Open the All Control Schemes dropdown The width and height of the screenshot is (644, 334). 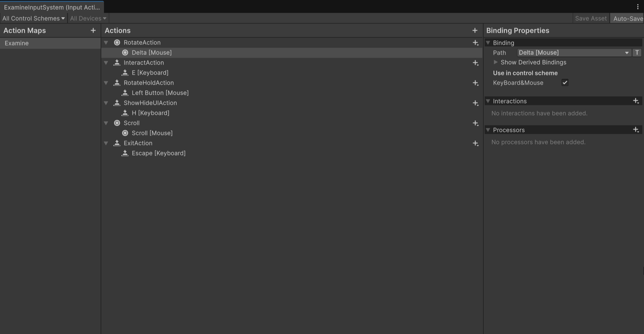34,18
